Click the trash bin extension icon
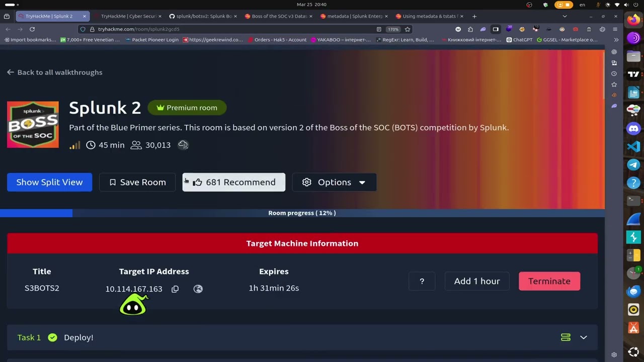This screenshot has width=644, height=362. (589, 29)
